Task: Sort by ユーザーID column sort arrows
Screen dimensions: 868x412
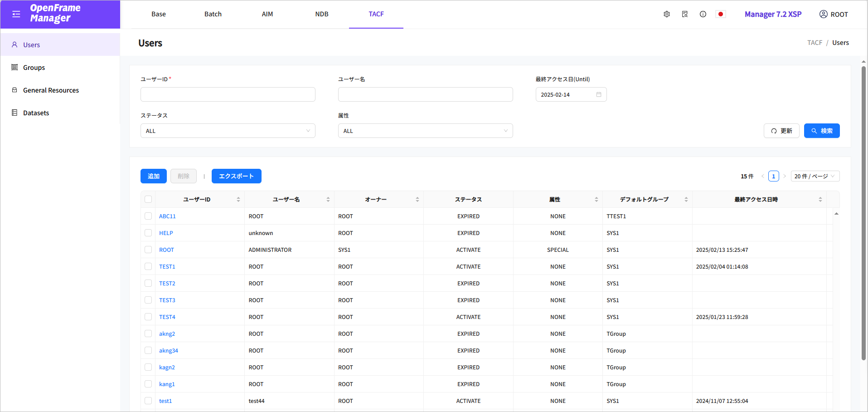Action: pyautogui.click(x=238, y=200)
